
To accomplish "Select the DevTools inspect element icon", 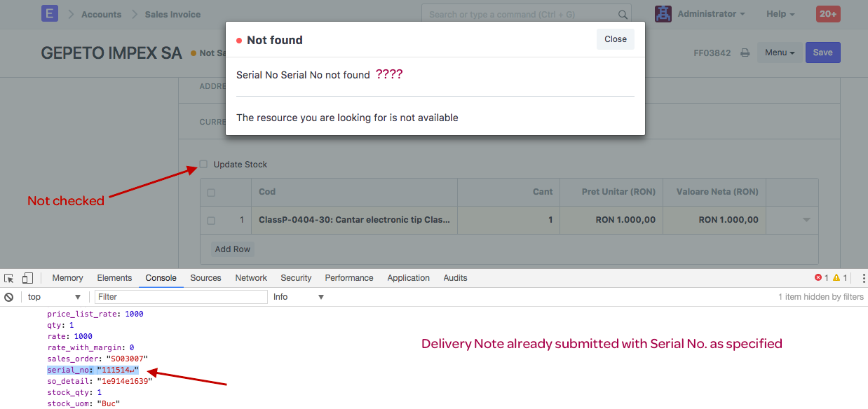I will coord(9,278).
